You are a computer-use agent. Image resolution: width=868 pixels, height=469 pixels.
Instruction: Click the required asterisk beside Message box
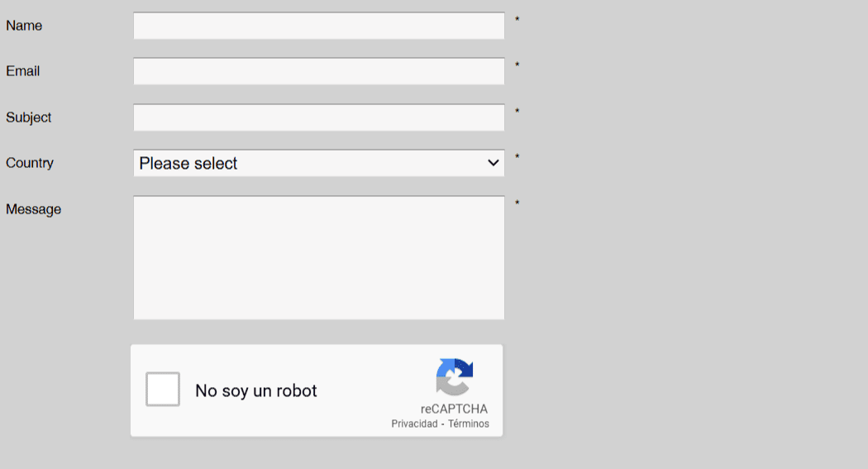517,203
